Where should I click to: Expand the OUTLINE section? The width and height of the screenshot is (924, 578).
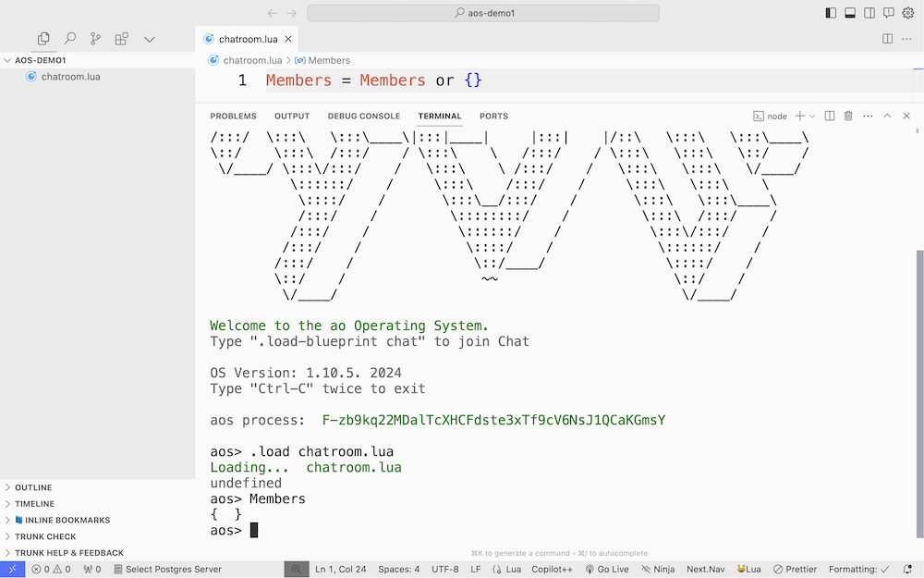click(x=33, y=487)
